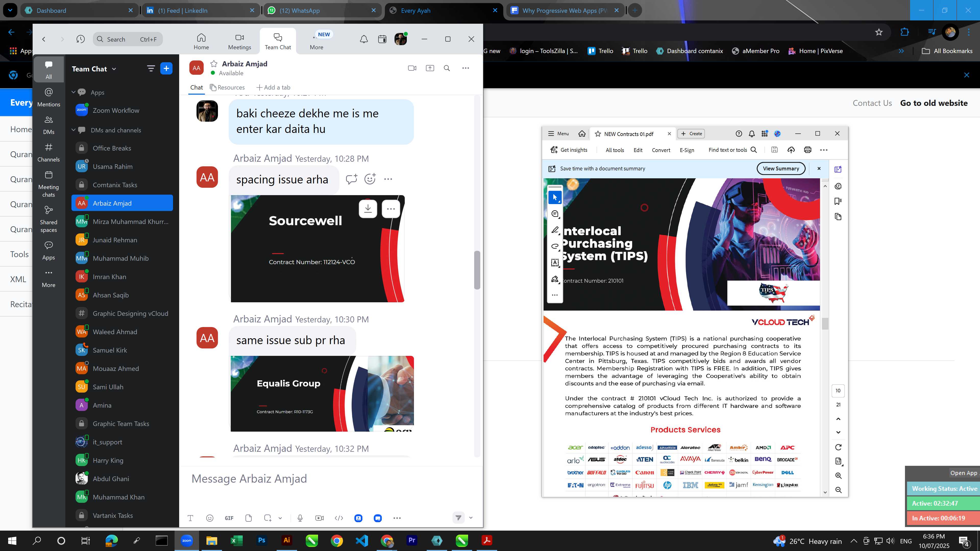Open the Convert menu in Acrobat

pyautogui.click(x=661, y=150)
